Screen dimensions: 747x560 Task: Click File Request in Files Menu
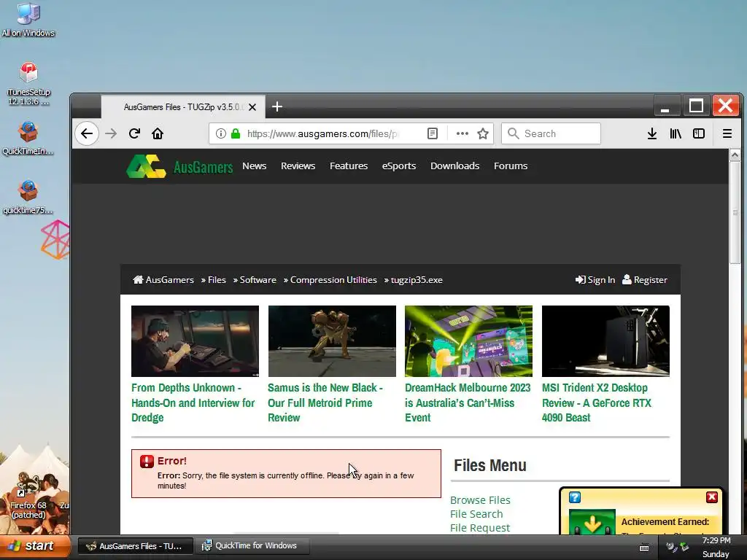point(480,528)
